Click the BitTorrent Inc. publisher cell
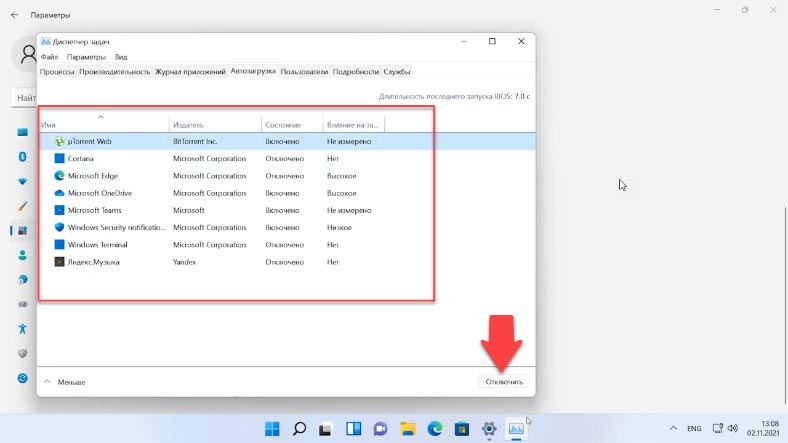The height and width of the screenshot is (443, 788). (195, 142)
